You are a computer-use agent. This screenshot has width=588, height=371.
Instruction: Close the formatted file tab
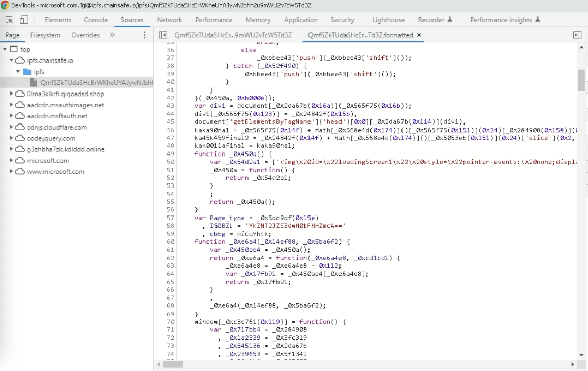tap(419, 35)
